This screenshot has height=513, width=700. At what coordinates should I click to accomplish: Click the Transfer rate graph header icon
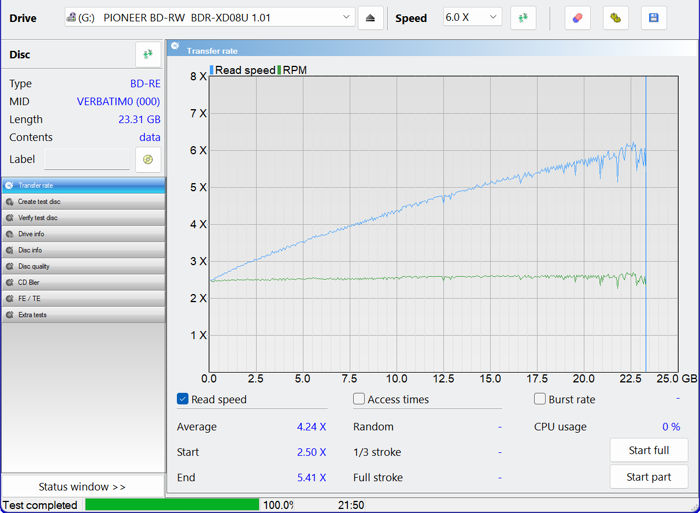pyautogui.click(x=176, y=49)
